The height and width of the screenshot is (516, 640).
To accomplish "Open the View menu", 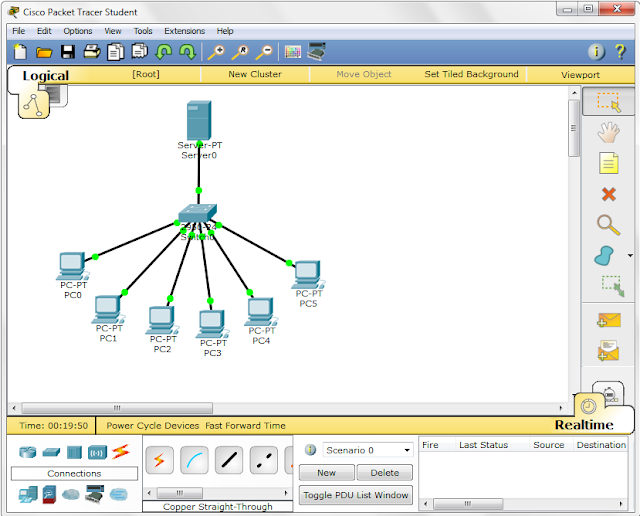I will click(113, 31).
